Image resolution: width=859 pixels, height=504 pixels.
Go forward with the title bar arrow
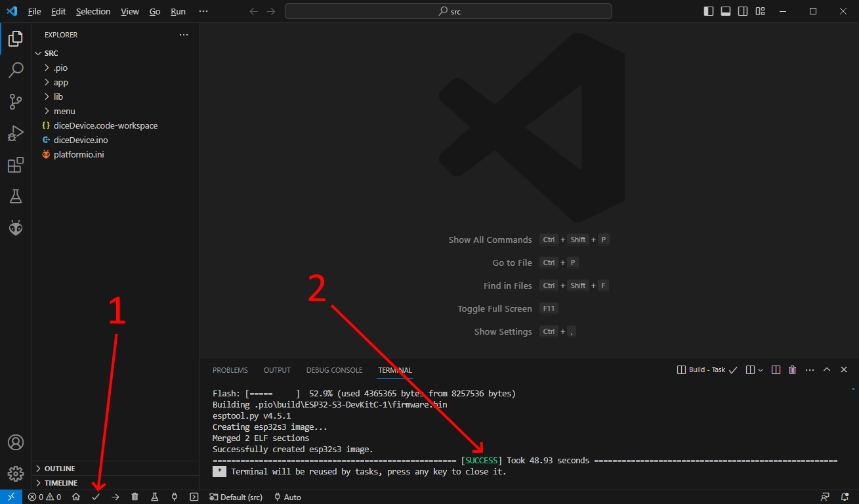coord(271,11)
